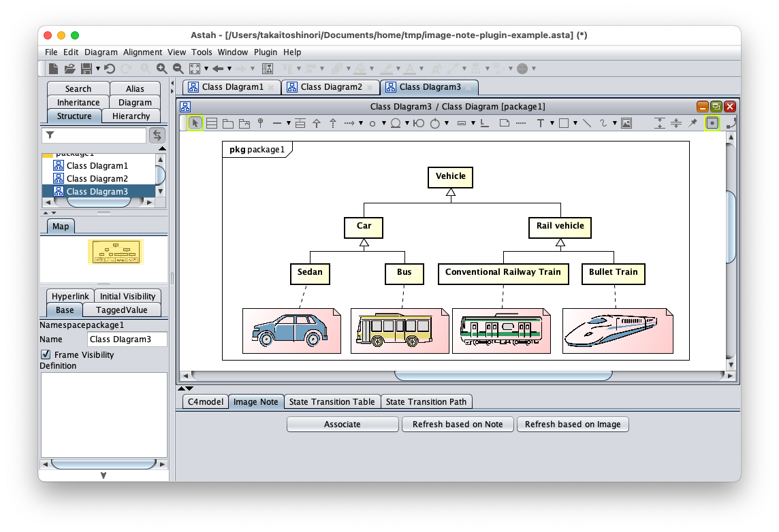779x532 pixels.
Task: Select the Image insert tool
Action: (626, 123)
